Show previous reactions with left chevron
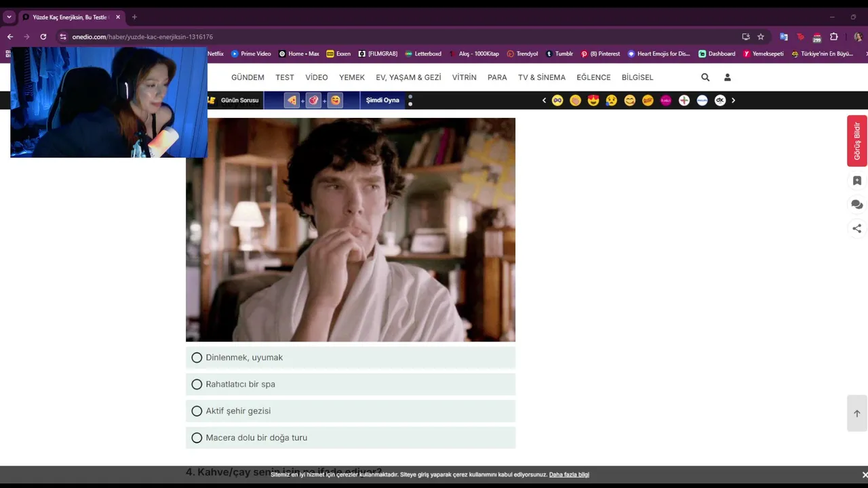This screenshot has width=868, height=488. point(544,100)
